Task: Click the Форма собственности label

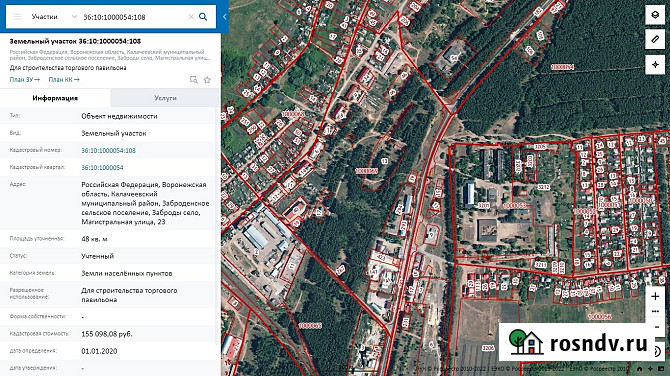Action: pos(38,316)
